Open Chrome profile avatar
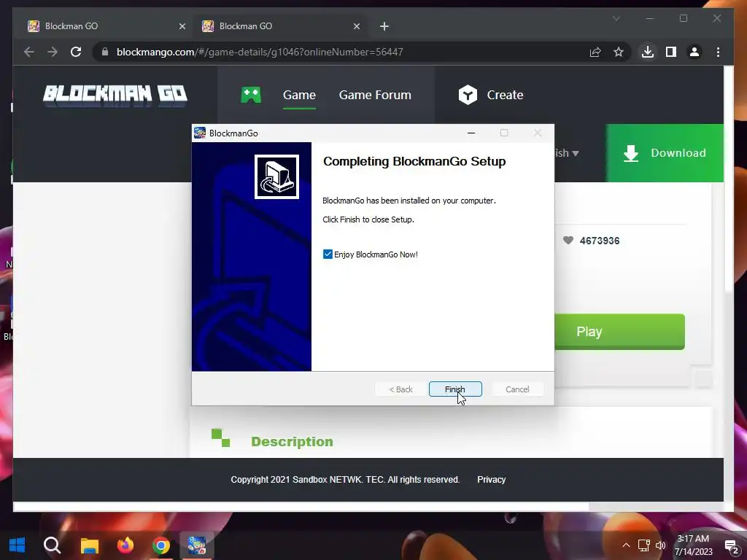Image resolution: width=747 pixels, height=560 pixels. point(694,52)
